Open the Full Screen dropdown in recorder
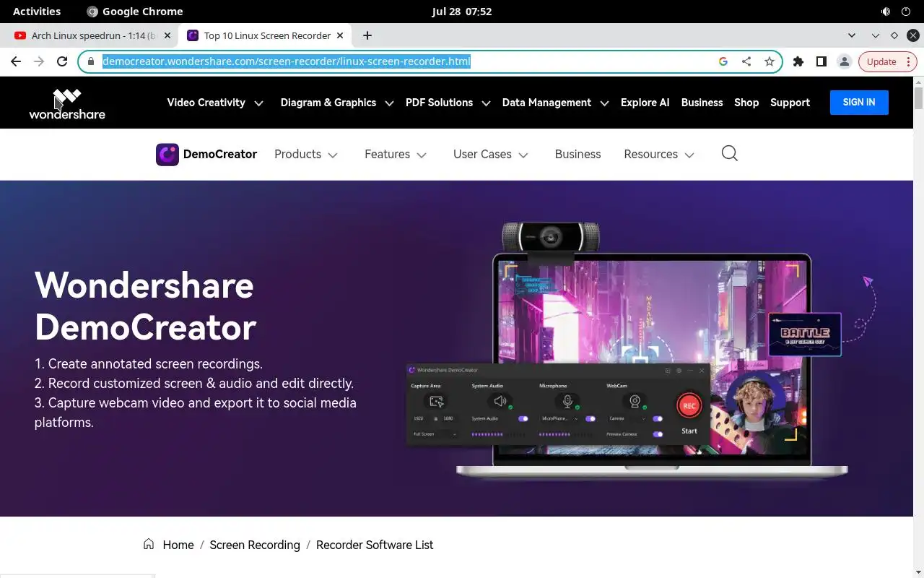The image size is (924, 578). (x=435, y=434)
